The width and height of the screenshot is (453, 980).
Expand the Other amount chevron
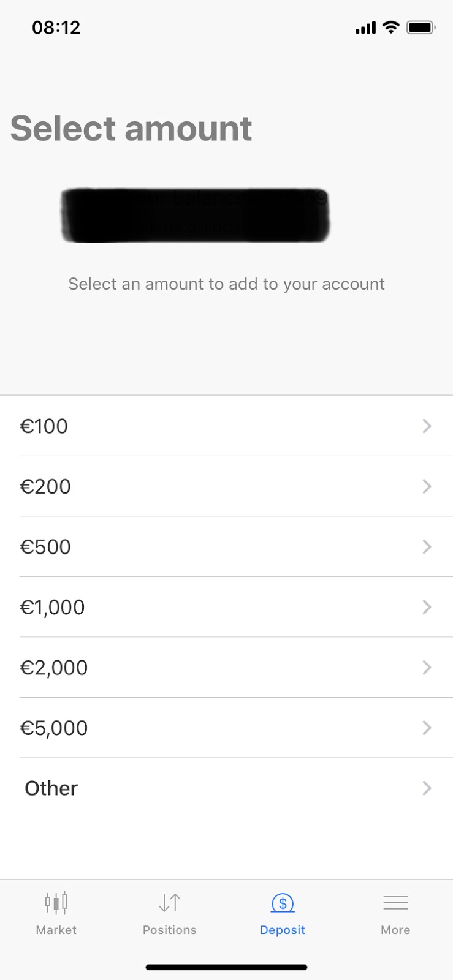[427, 788]
